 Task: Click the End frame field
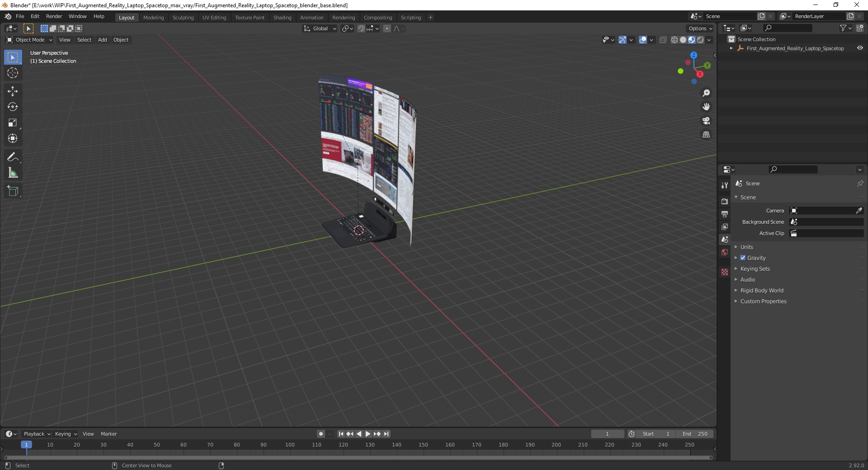(695, 434)
